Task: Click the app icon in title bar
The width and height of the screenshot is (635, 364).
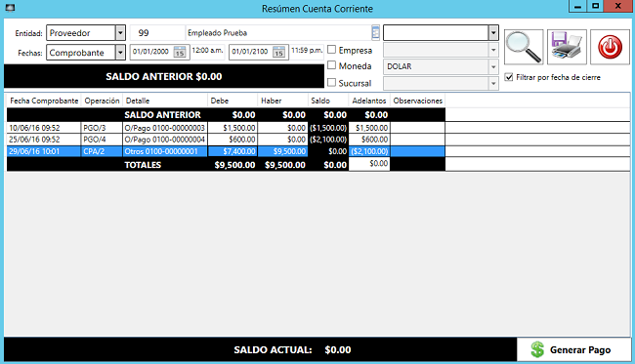Action: tap(10, 8)
